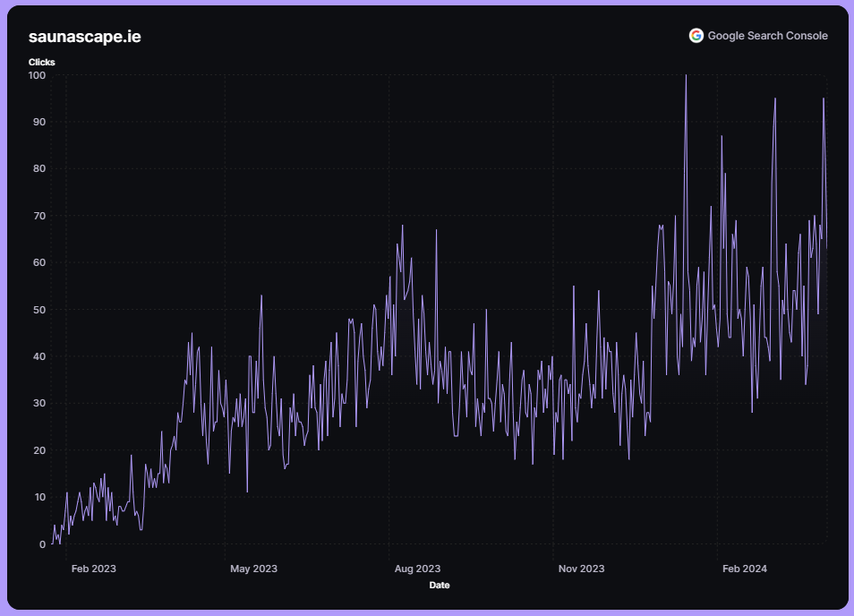Select the 40 y-axis tick label
Screen dimensions: 854x616
point(39,356)
